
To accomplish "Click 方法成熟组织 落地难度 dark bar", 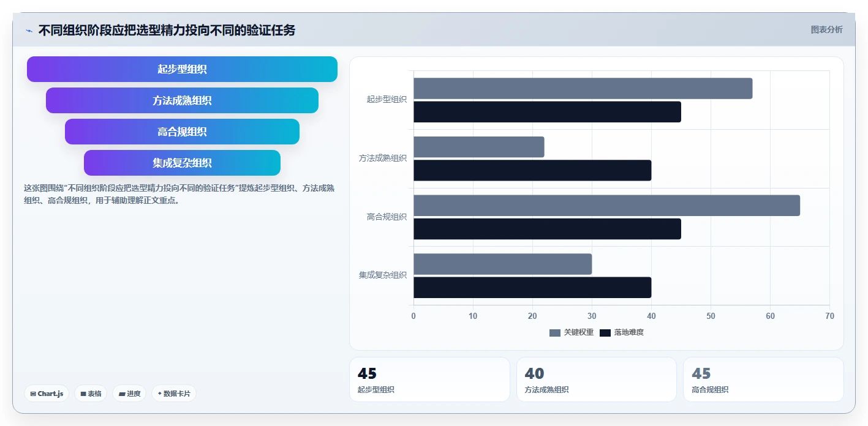I will (532, 170).
